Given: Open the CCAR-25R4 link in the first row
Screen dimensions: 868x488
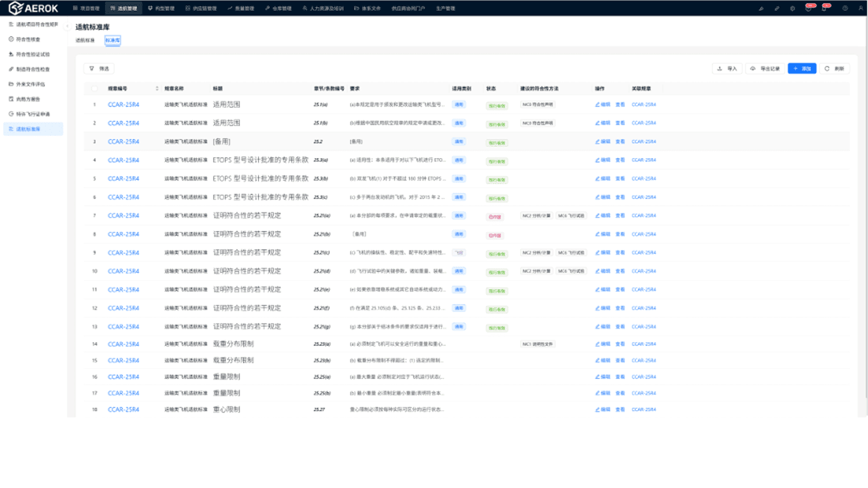Looking at the screenshot, I should [x=122, y=104].
